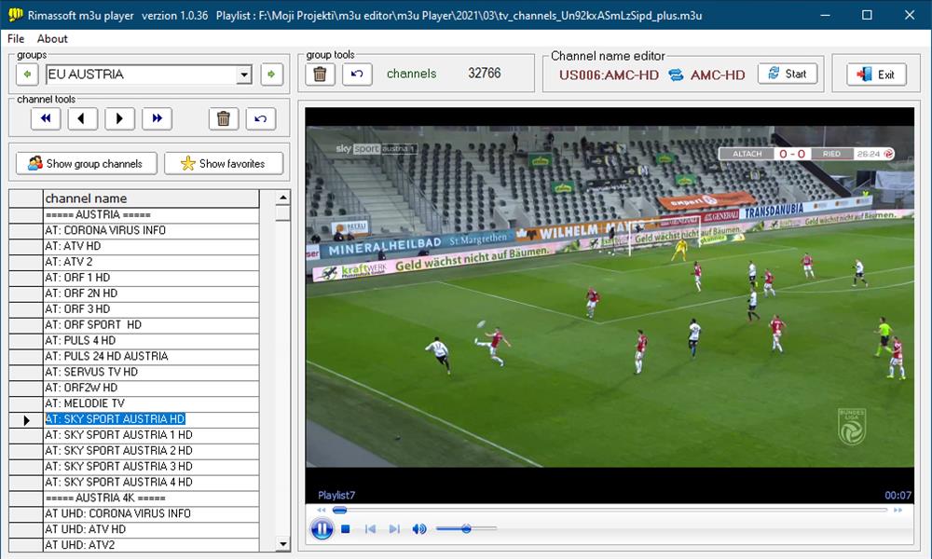Image resolution: width=932 pixels, height=560 pixels.
Task: Jump to the last channel
Action: tap(157, 118)
